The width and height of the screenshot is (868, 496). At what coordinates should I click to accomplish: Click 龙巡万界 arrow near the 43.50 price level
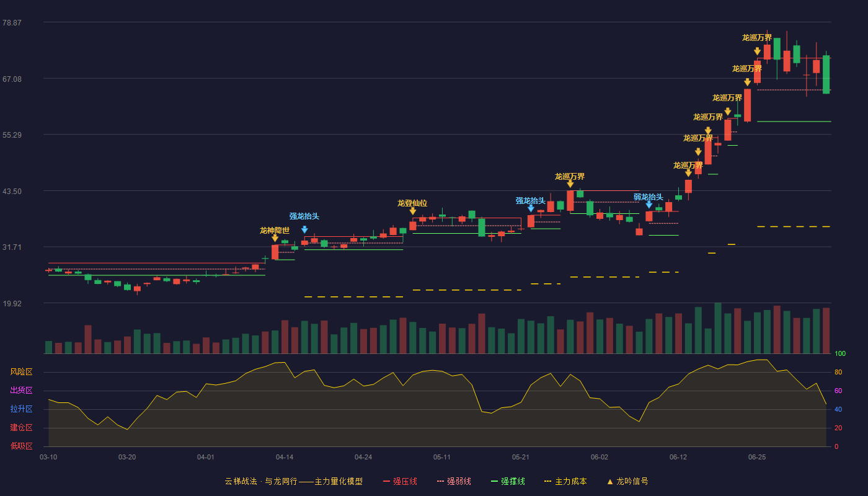coord(570,184)
